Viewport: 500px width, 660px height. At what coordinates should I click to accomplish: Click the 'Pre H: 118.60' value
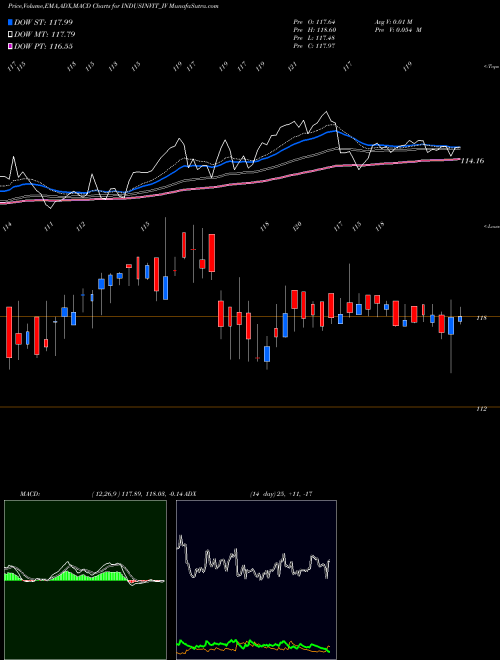click(314, 30)
